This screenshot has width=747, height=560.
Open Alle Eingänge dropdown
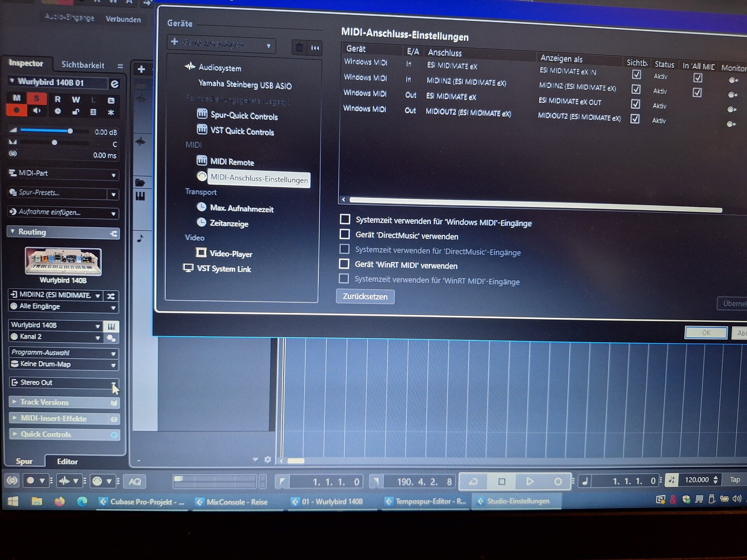point(64,306)
